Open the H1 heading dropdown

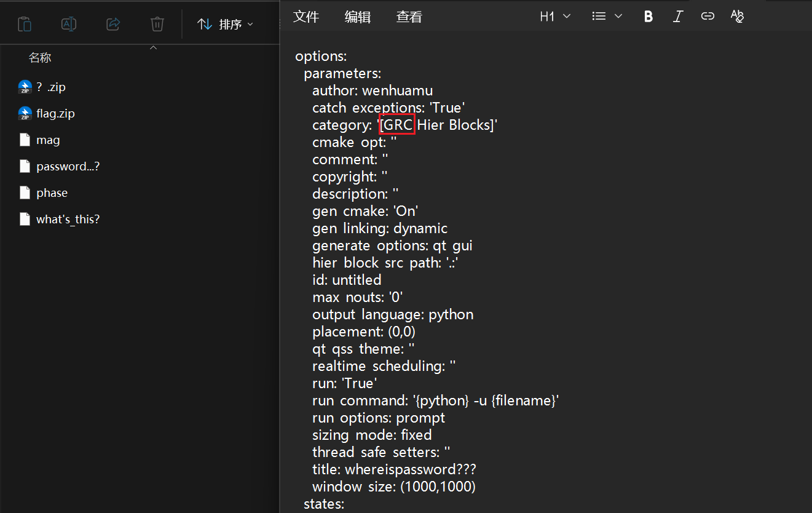coord(555,17)
